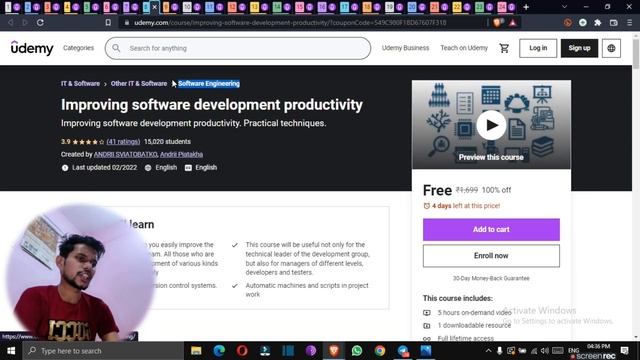Open the IT & Software breadcrumb
The height and width of the screenshot is (360, 640).
[x=80, y=83]
